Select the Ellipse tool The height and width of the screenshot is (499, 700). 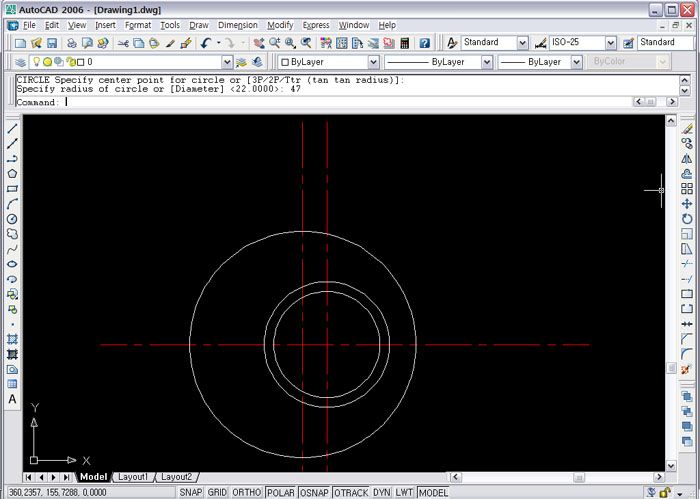click(12, 264)
